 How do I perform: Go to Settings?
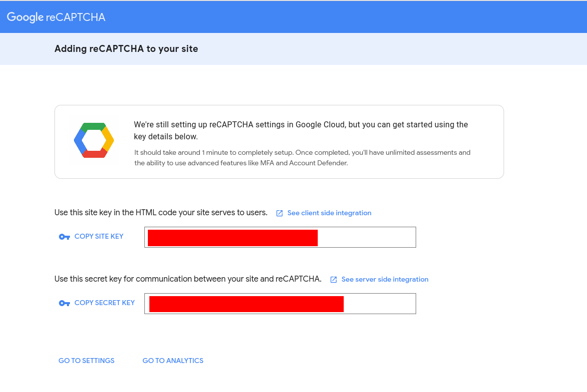[86, 361]
